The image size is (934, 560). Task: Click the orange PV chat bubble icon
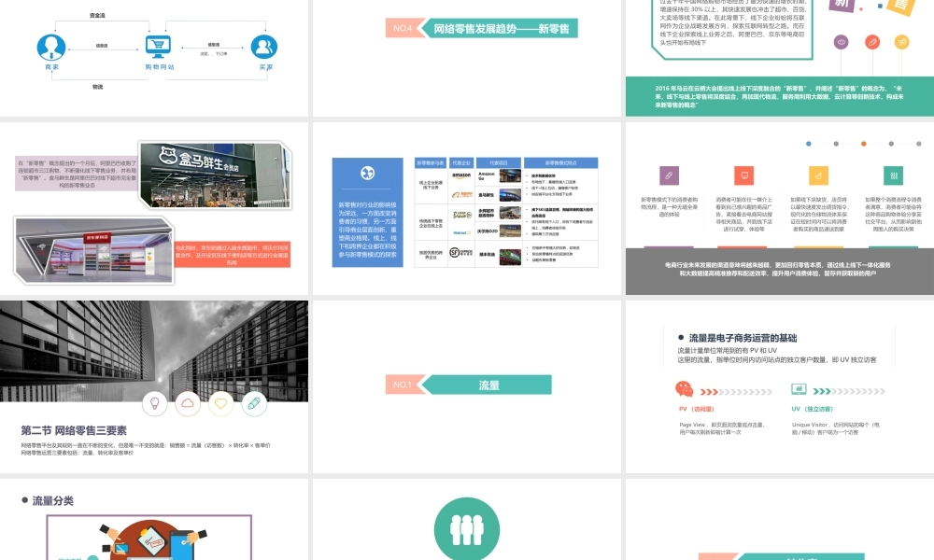coord(685,390)
